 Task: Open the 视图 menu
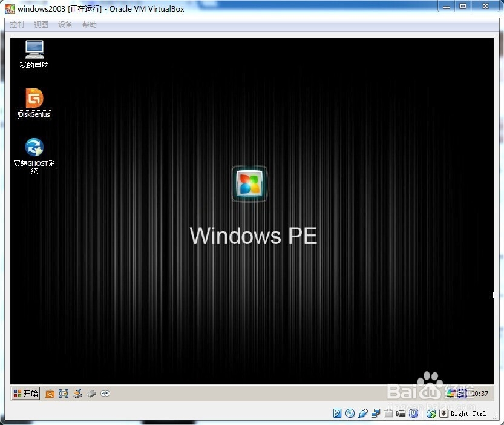click(x=41, y=25)
